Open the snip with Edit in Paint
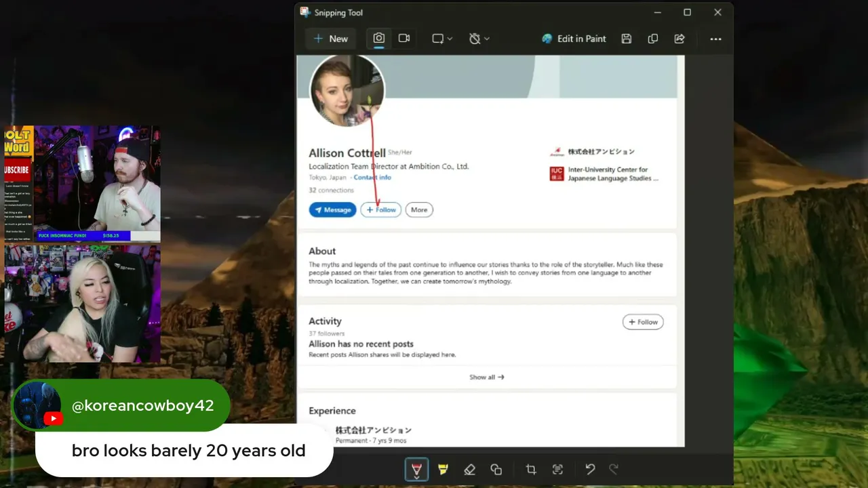This screenshot has height=488, width=868. 574,39
